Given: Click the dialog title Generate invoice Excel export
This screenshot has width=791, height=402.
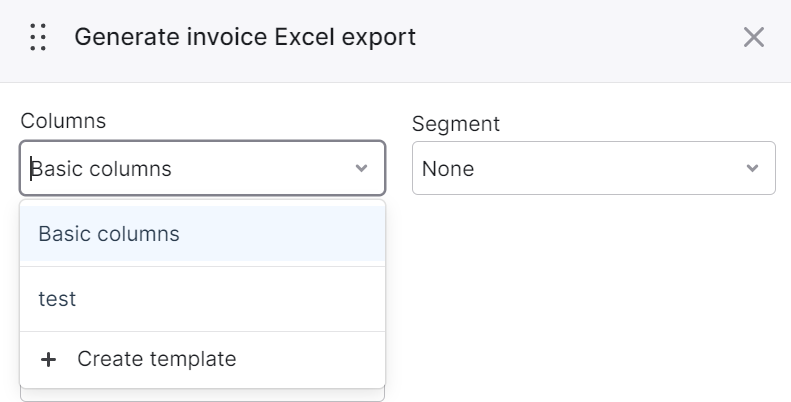Looking at the screenshot, I should [245, 37].
